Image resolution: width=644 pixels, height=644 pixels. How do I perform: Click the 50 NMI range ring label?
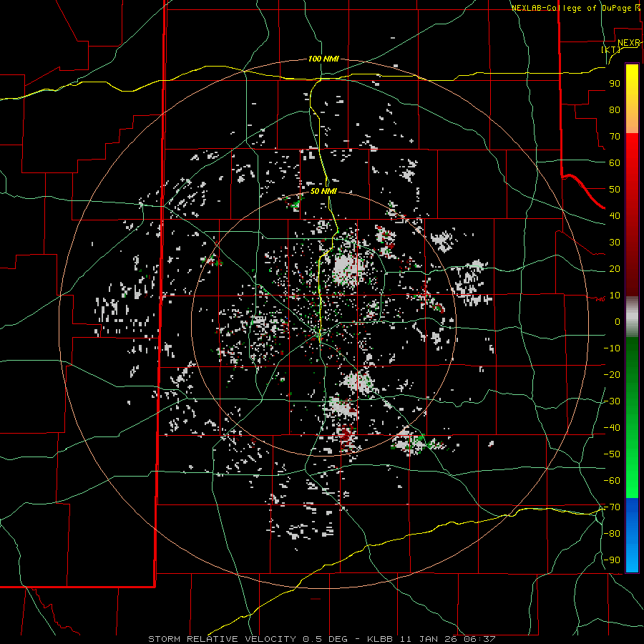tap(323, 191)
